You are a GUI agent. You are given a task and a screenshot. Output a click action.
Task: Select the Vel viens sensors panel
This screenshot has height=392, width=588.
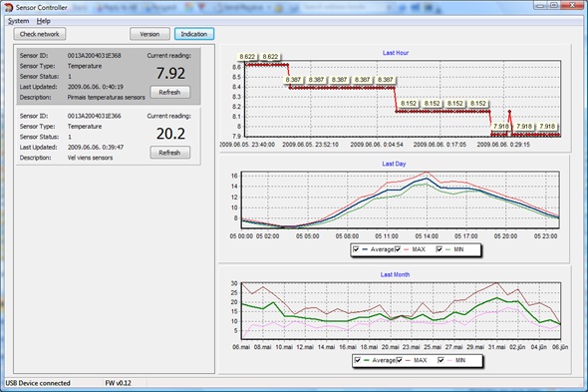109,137
